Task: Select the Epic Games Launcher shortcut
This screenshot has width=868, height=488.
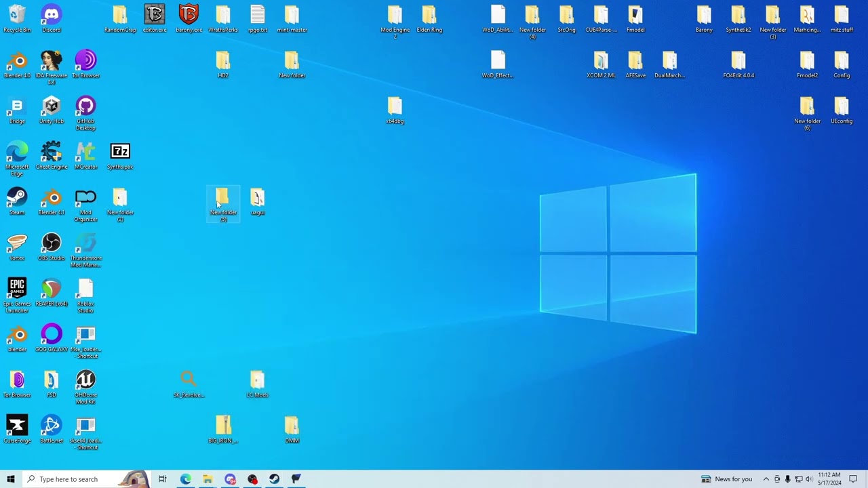Action: coord(17,296)
